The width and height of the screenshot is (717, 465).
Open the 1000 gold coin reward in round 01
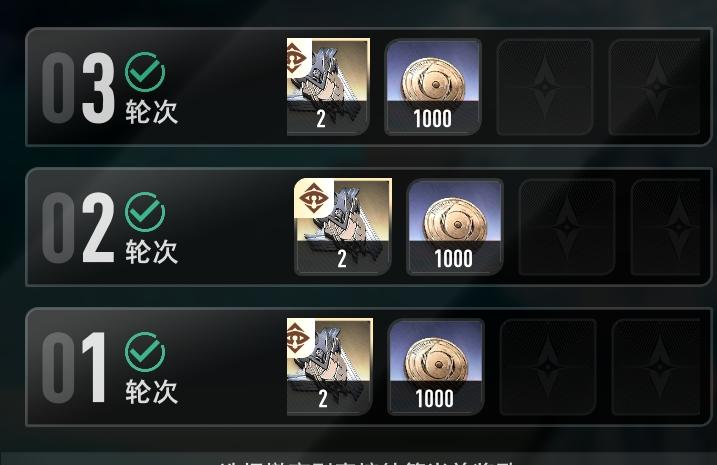pyautogui.click(x=436, y=367)
